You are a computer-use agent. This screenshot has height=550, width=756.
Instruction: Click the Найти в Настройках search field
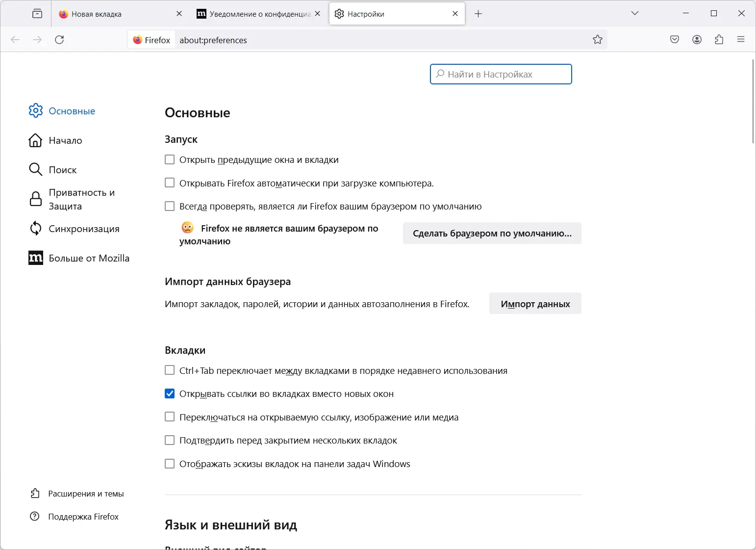click(501, 74)
